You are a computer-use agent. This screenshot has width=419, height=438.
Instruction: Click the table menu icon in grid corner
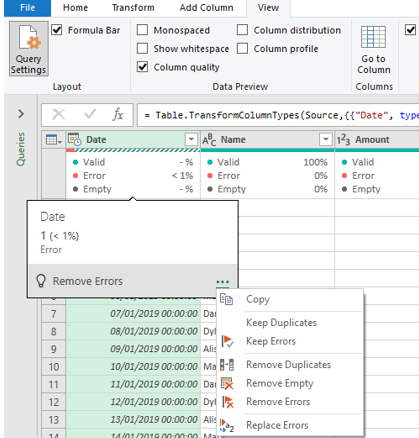(x=54, y=140)
